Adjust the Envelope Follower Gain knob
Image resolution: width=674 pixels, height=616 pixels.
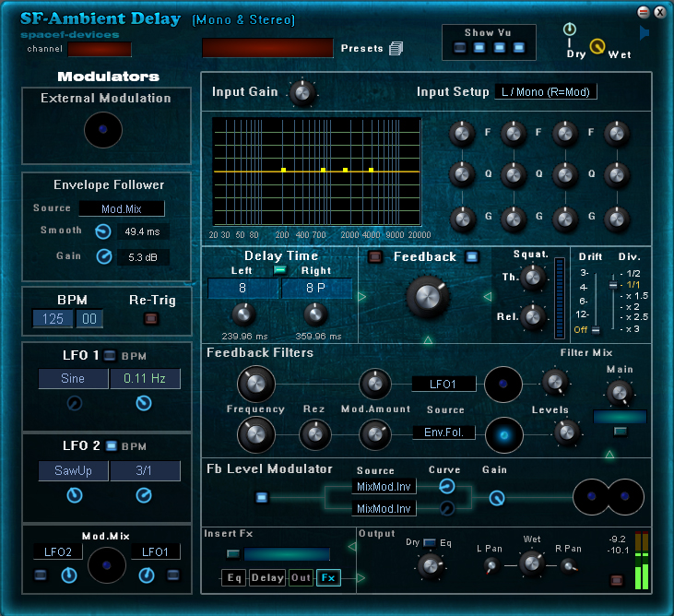tap(103, 256)
